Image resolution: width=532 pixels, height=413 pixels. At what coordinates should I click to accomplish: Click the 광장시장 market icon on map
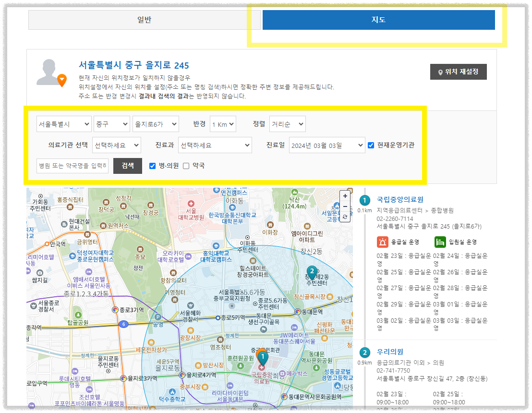click(x=191, y=330)
